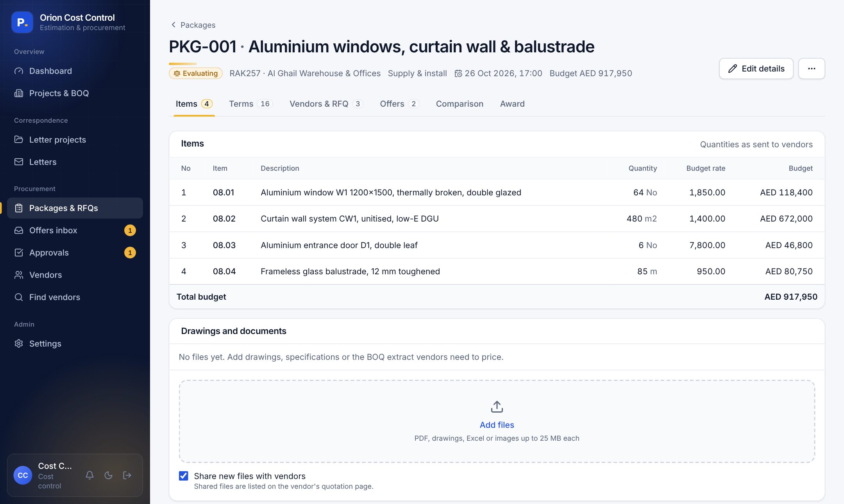Click the item code 08.01

click(223, 193)
